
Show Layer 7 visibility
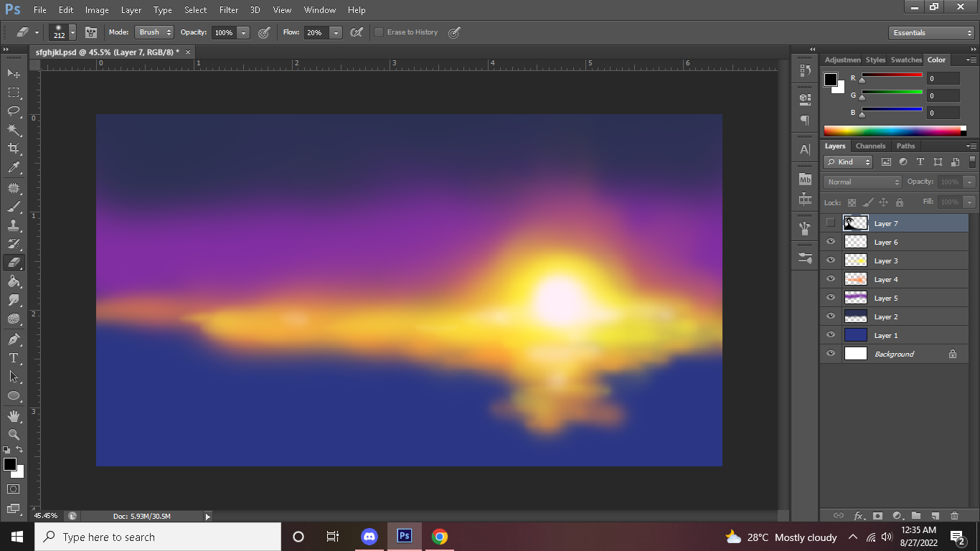(831, 223)
